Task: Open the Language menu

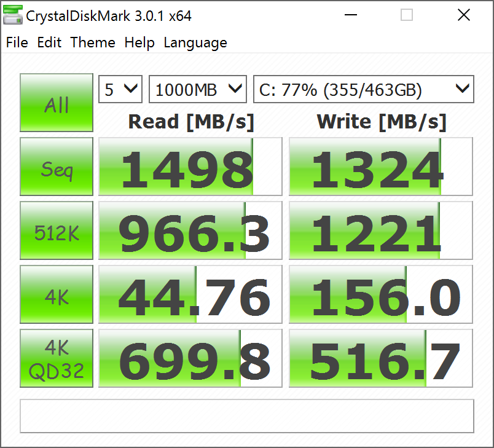Action: [195, 42]
